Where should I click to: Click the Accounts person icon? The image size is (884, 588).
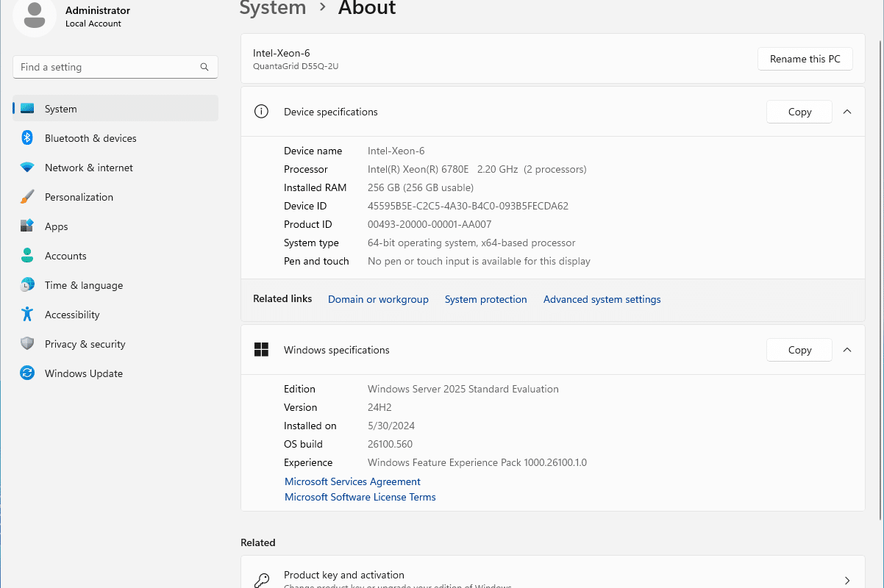27,256
